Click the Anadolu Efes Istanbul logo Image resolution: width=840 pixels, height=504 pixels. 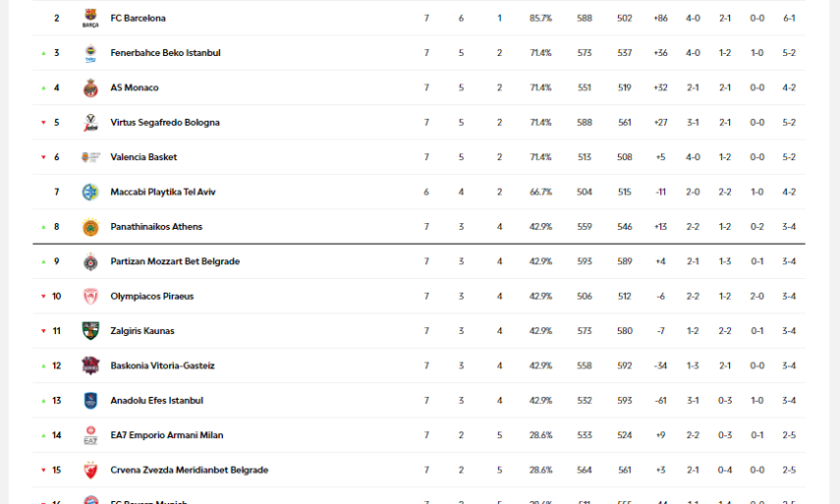[x=90, y=400]
